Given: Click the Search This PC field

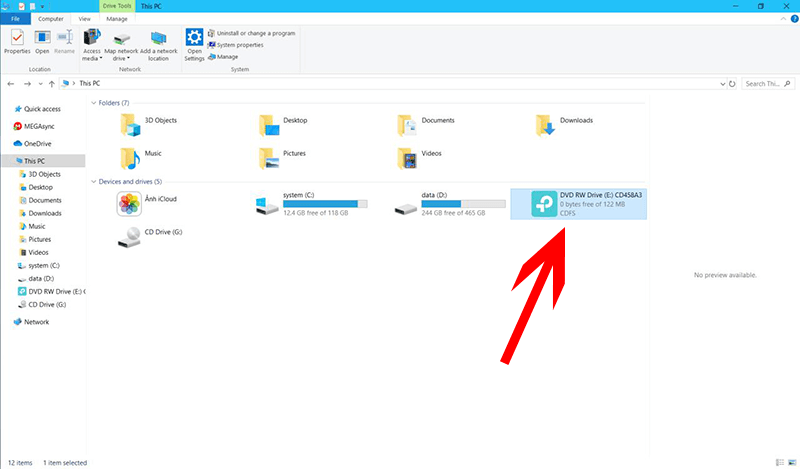Looking at the screenshot, I should click(767, 84).
